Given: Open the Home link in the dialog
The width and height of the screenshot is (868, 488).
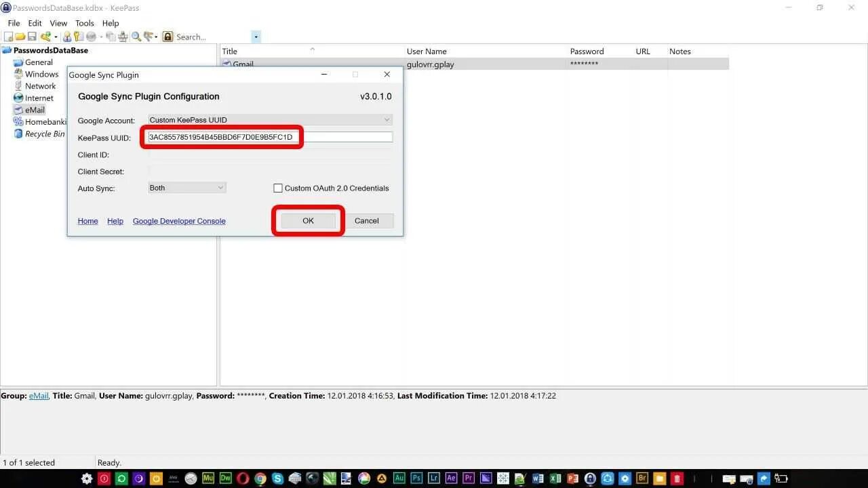Looking at the screenshot, I should 88,221.
